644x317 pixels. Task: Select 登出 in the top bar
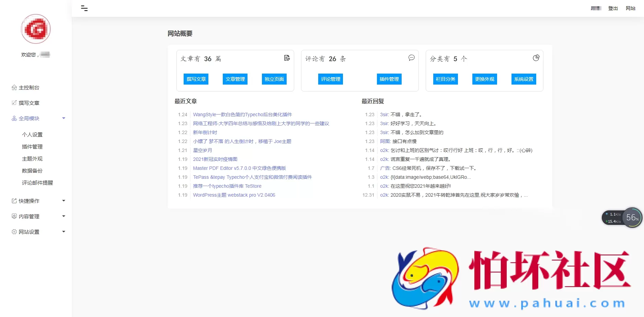coord(613,8)
